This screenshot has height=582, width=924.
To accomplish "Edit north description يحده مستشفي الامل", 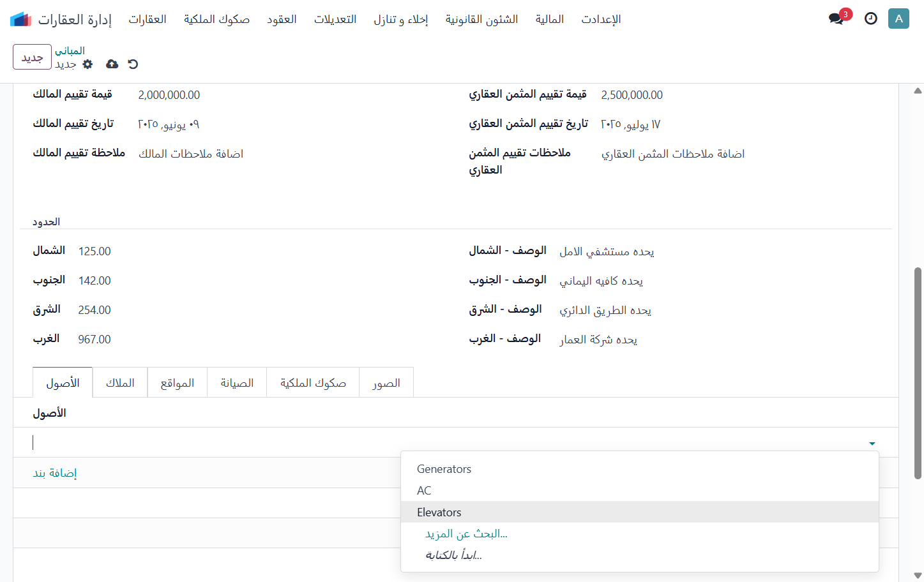I will click(x=607, y=251).
